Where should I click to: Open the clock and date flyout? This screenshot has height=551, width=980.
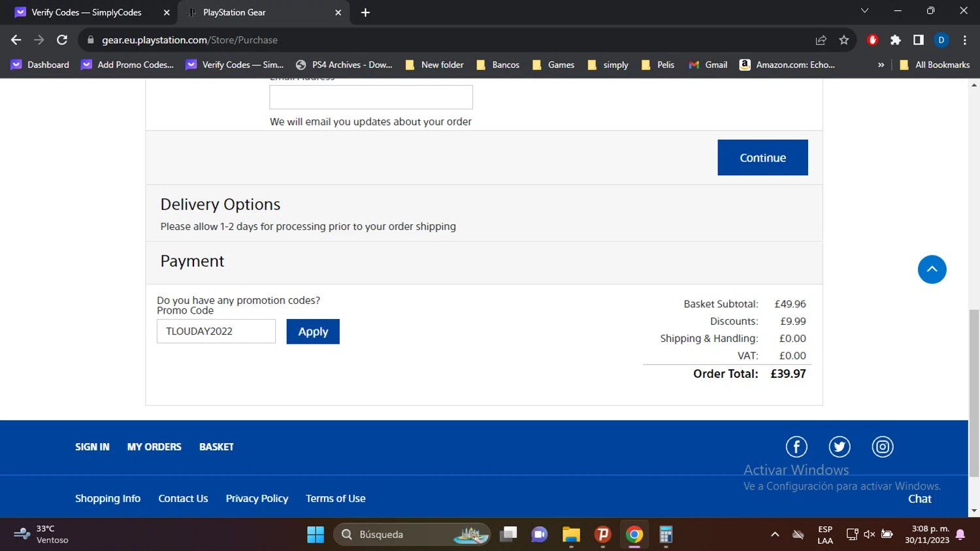(x=927, y=535)
